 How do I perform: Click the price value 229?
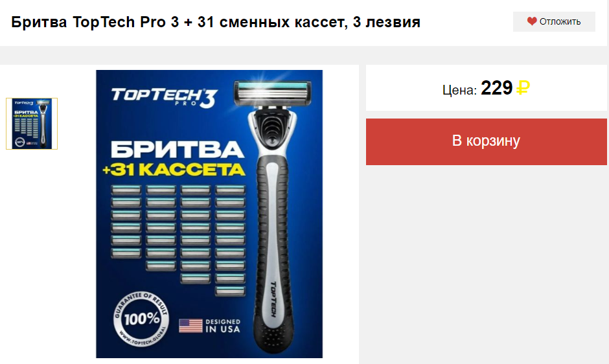pyautogui.click(x=497, y=88)
